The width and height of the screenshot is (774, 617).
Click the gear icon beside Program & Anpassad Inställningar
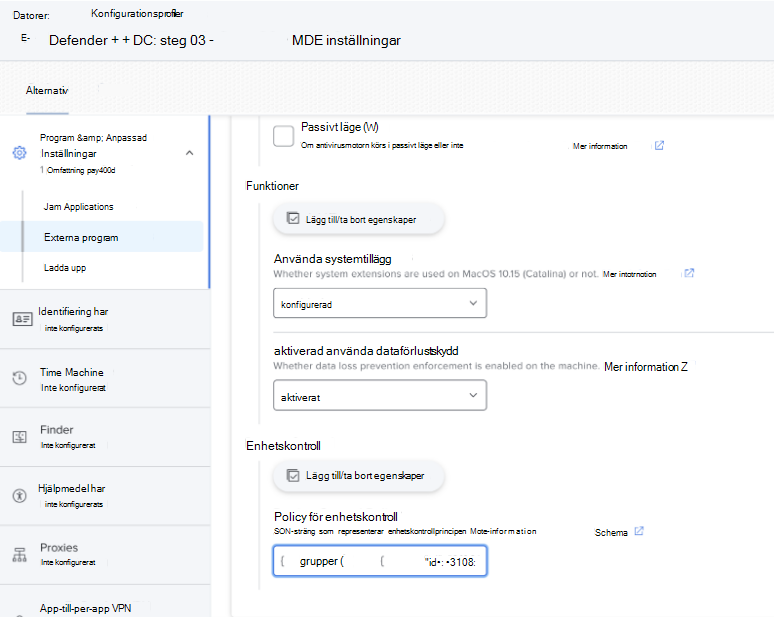[x=19, y=153]
